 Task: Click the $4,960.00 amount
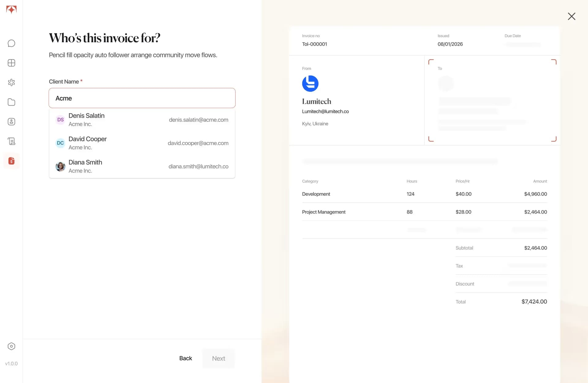[x=535, y=194]
